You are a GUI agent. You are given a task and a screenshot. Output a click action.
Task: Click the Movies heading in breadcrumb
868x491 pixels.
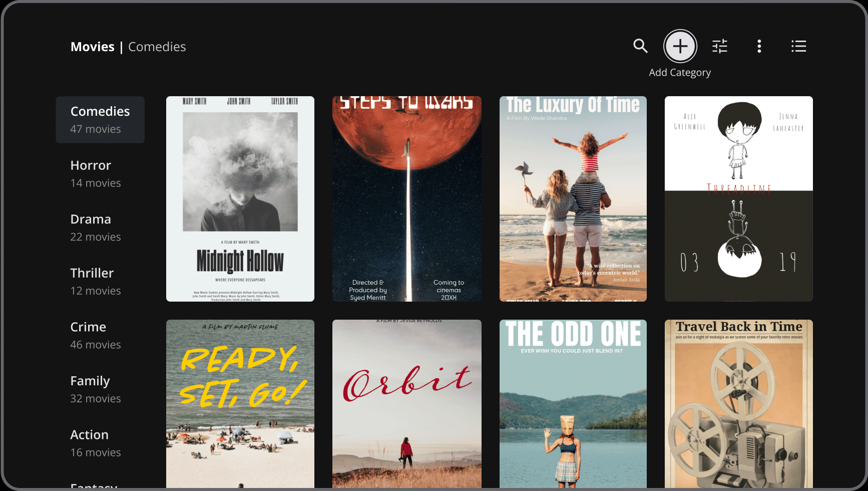(93, 47)
